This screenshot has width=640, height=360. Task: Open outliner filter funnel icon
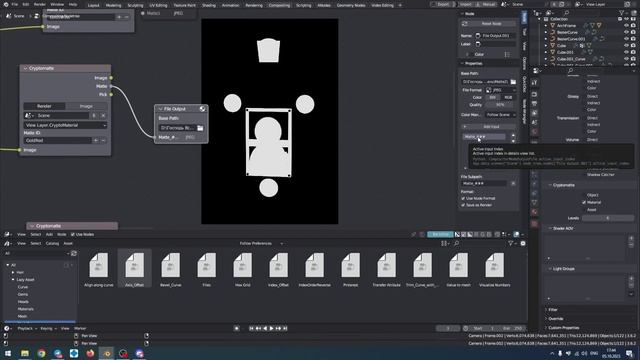click(x=623, y=13)
